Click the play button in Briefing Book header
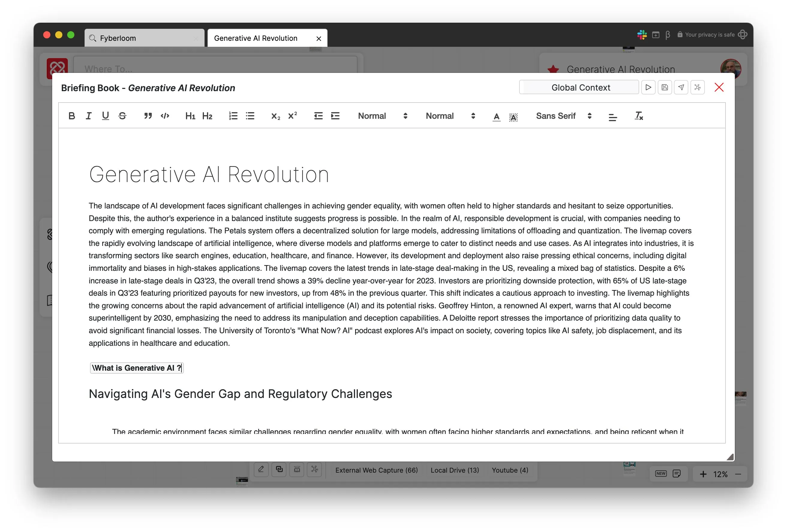The width and height of the screenshot is (787, 532). tap(648, 87)
